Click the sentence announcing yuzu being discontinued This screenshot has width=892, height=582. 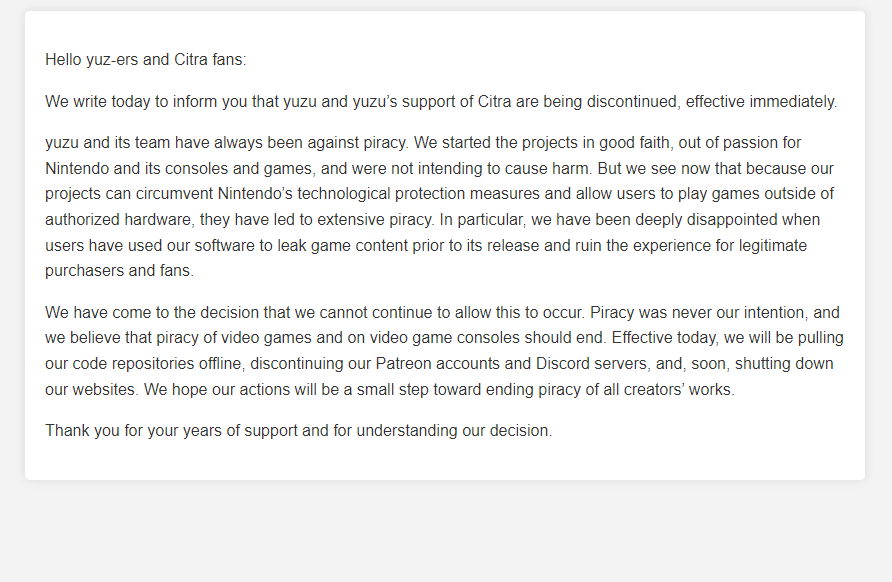point(441,102)
